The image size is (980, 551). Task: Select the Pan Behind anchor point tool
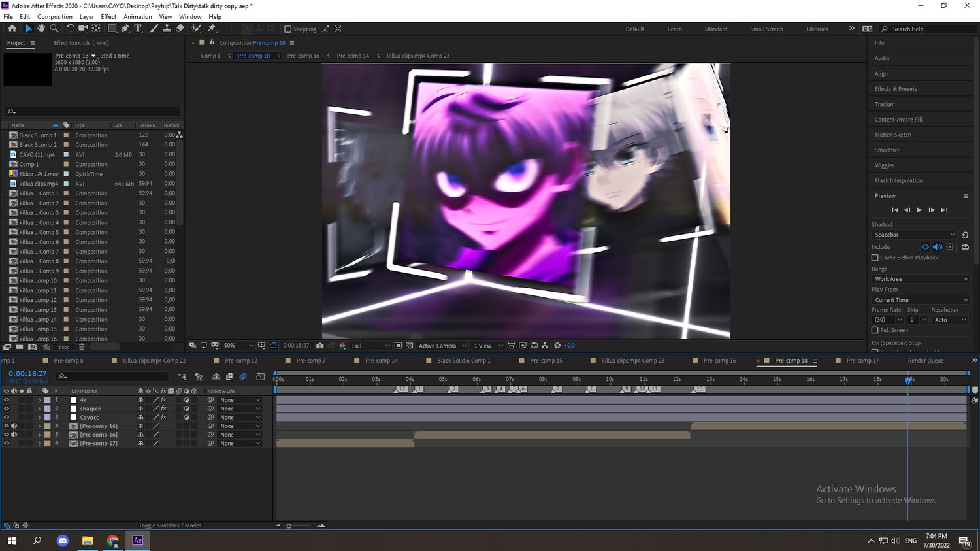96,29
